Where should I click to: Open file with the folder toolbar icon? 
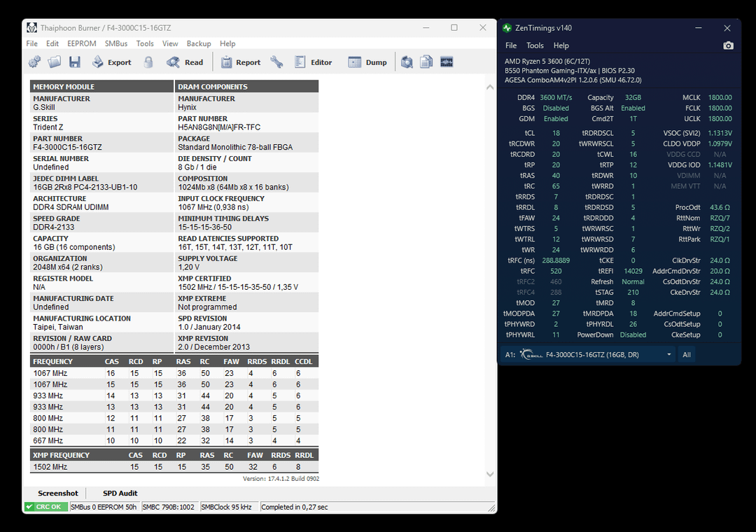[x=55, y=62]
